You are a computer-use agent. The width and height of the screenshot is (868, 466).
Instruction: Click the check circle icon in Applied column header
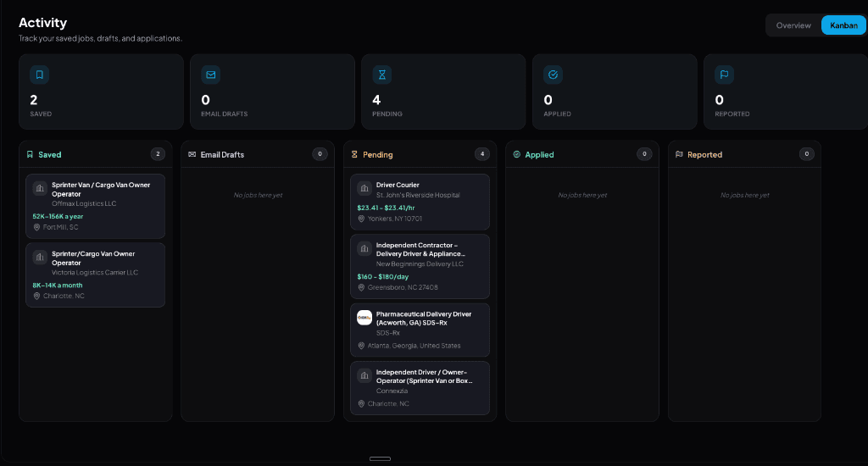coord(516,154)
